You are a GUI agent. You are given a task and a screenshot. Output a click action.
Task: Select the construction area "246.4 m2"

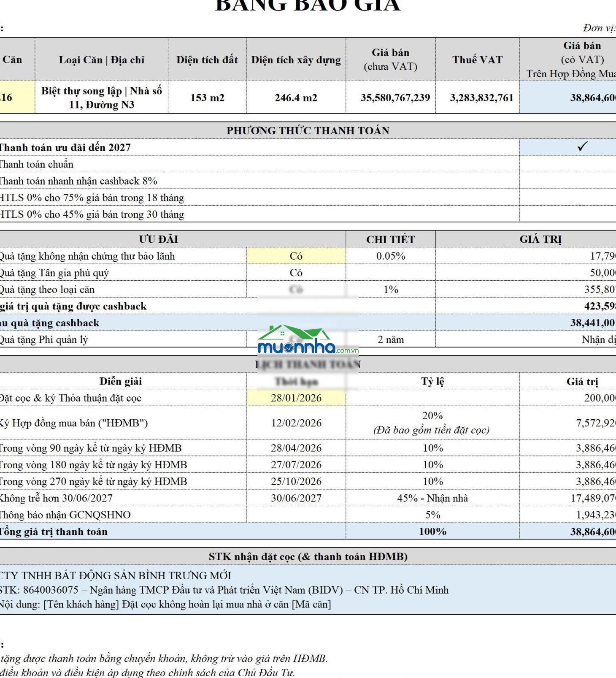(296, 98)
